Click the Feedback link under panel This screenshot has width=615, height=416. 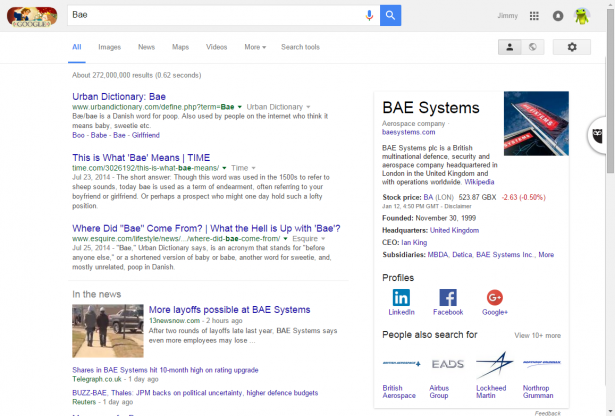click(x=548, y=413)
